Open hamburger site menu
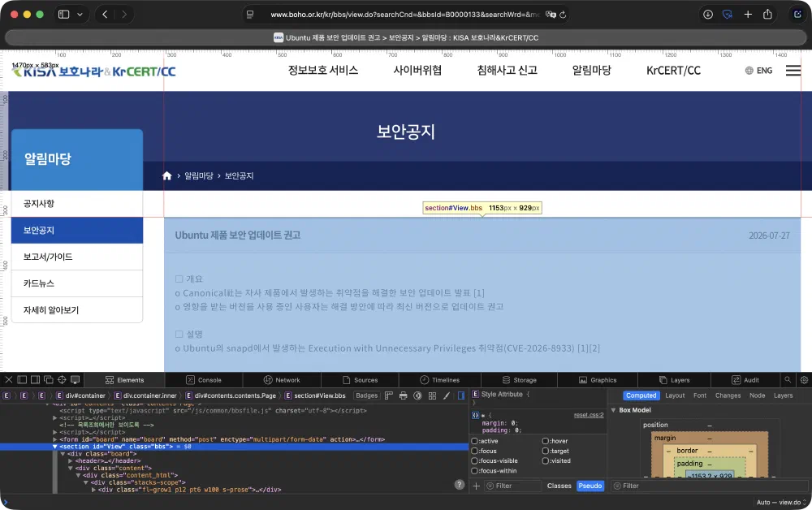The width and height of the screenshot is (812, 510). pyautogui.click(x=793, y=71)
